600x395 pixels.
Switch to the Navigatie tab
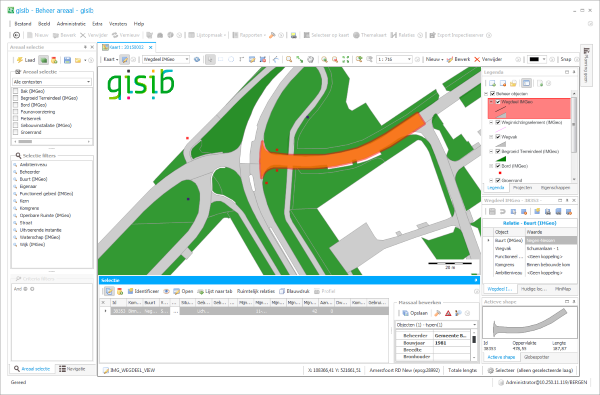click(72, 369)
